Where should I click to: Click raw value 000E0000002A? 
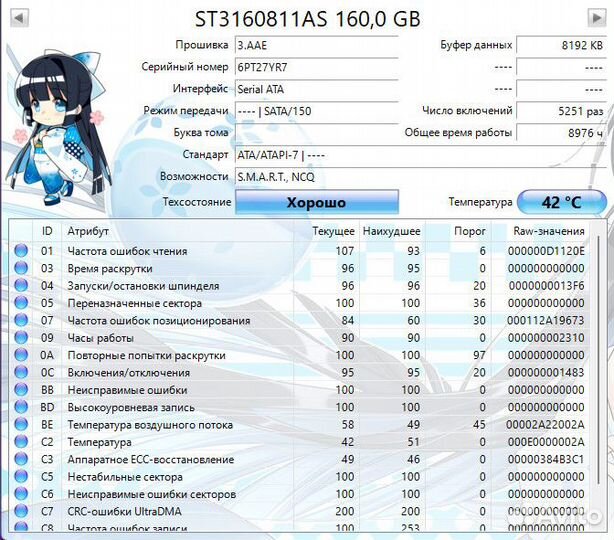pos(546,442)
